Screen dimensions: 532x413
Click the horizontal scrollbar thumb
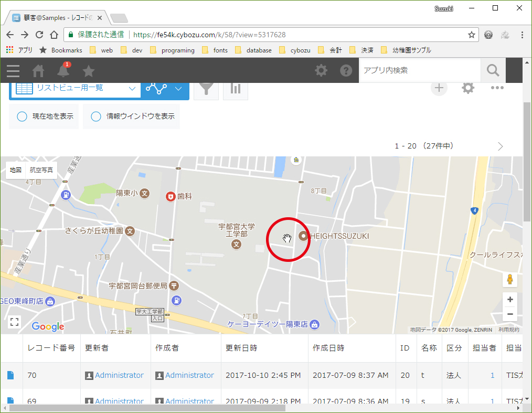click(147, 408)
